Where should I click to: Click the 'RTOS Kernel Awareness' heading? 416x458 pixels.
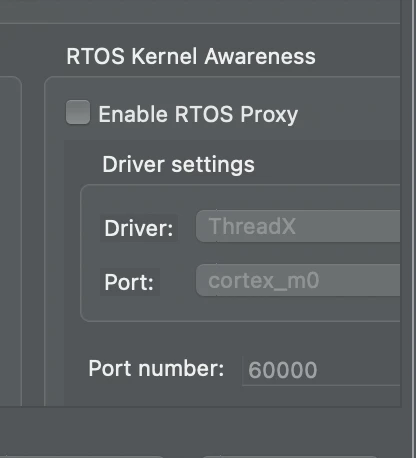point(191,56)
